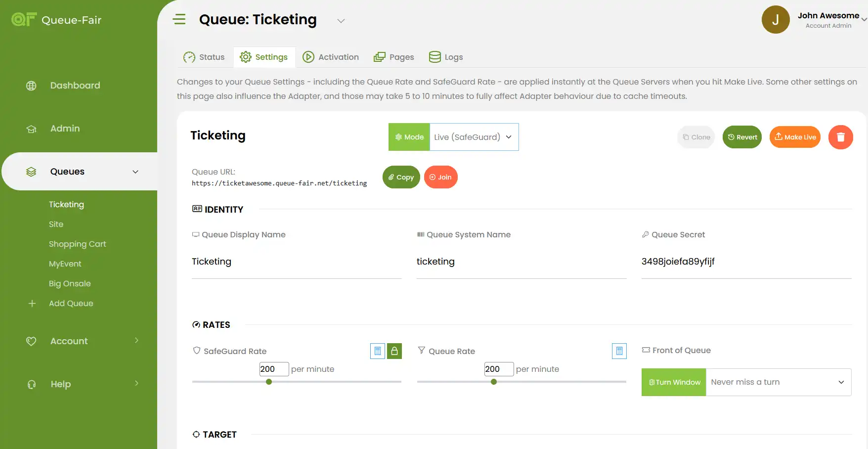Click the Copy queue URL button
The image size is (868, 449).
click(x=401, y=177)
